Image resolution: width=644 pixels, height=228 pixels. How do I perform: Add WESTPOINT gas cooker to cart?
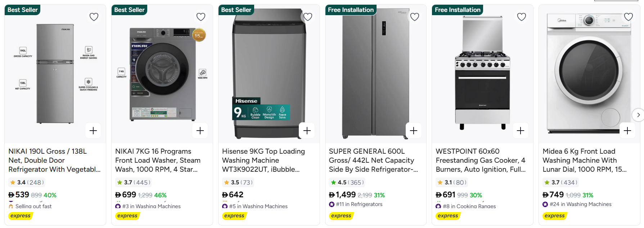pyautogui.click(x=521, y=131)
